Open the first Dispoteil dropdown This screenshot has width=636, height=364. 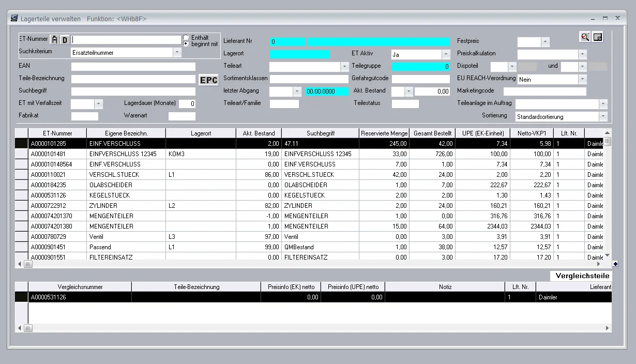coord(512,67)
